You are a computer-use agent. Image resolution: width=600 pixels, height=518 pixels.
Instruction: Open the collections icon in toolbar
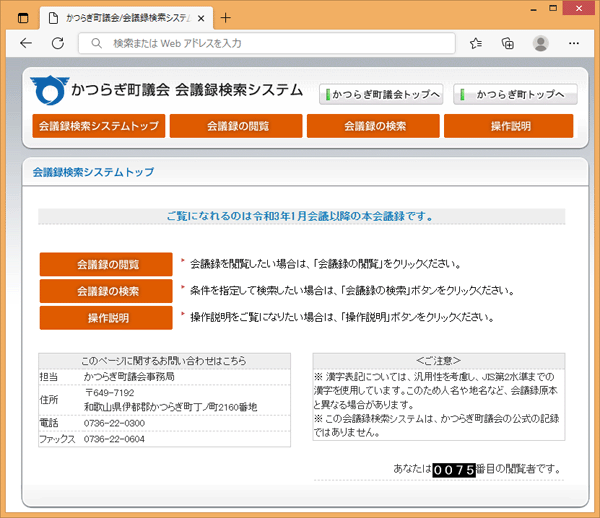coord(508,44)
